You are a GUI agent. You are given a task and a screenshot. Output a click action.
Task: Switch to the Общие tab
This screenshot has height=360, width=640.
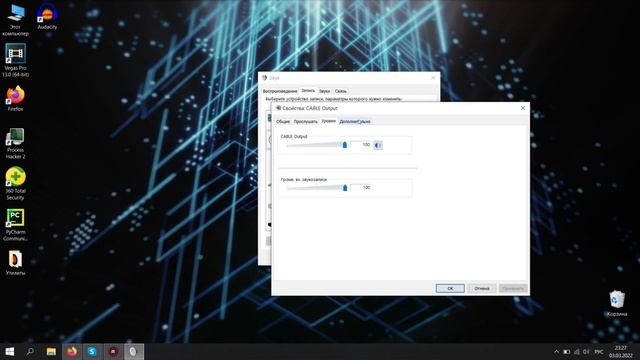pyautogui.click(x=283, y=122)
